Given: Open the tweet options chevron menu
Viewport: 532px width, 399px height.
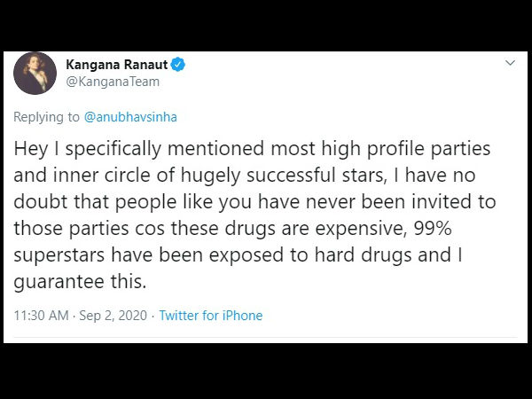Looking at the screenshot, I should (x=511, y=63).
